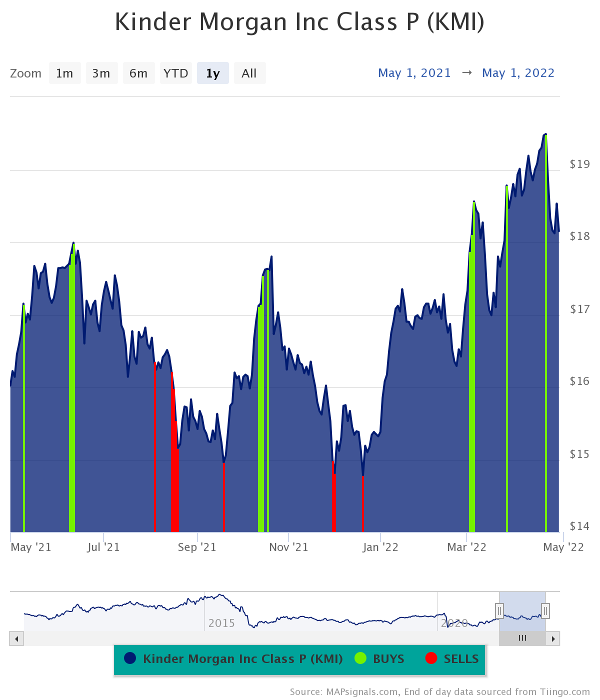Click the green BUYS legend dot
600x700 pixels.
[360, 658]
